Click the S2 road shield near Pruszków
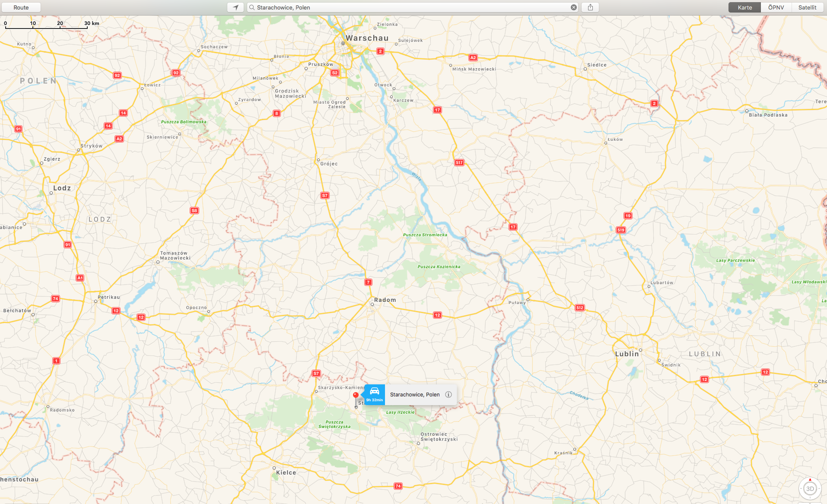This screenshot has height=504, width=827. (334, 73)
